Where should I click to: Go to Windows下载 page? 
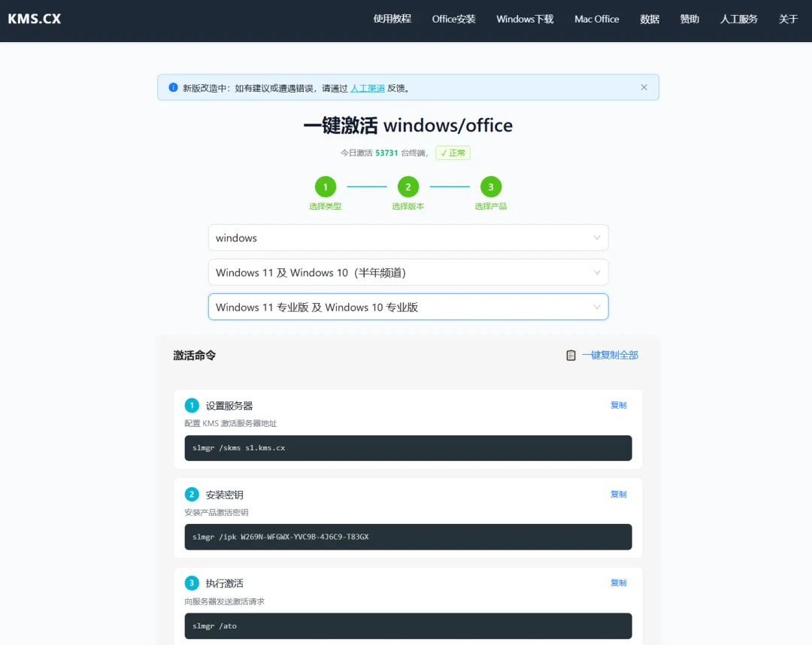point(525,19)
